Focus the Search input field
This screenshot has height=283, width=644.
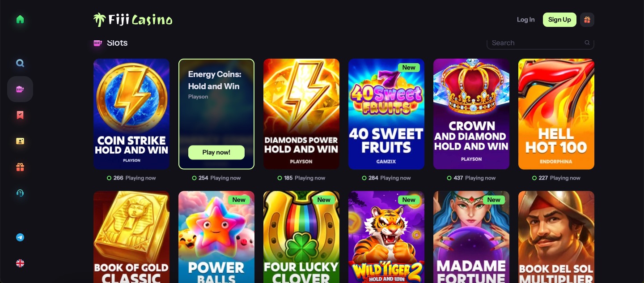540,43
